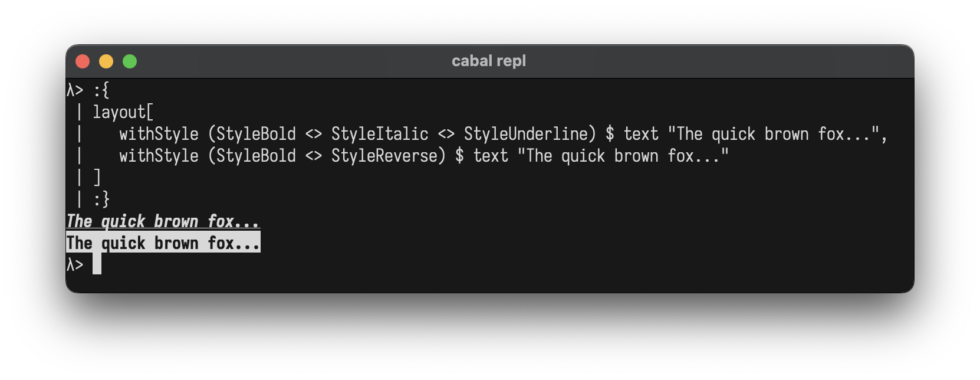The height and width of the screenshot is (380, 980).
Task: Click the closing "]" bracket line
Action: click(97, 178)
